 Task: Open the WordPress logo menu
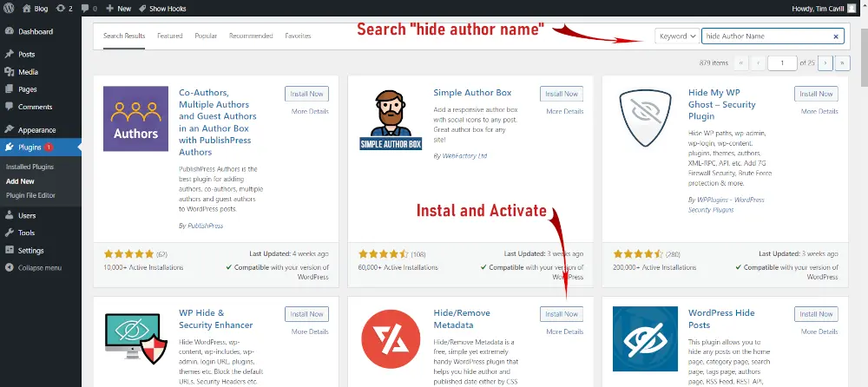[9, 9]
